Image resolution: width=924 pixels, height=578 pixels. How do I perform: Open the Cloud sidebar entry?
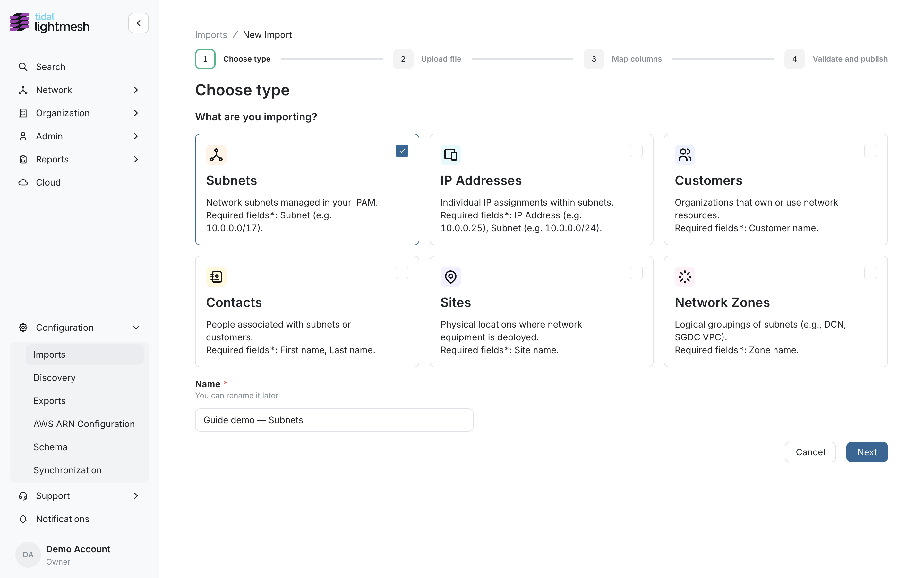[80, 182]
